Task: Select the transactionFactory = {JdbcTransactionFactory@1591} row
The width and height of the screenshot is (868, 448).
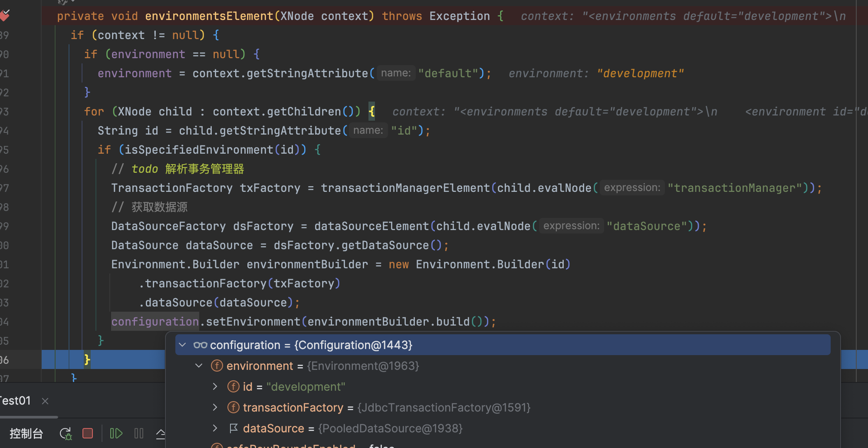Action: pos(503,408)
